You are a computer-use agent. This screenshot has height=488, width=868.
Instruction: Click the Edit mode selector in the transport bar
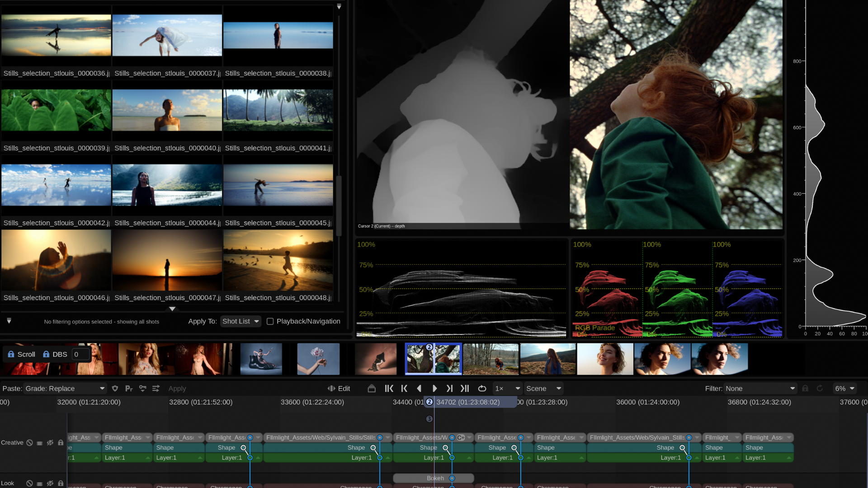tap(339, 388)
